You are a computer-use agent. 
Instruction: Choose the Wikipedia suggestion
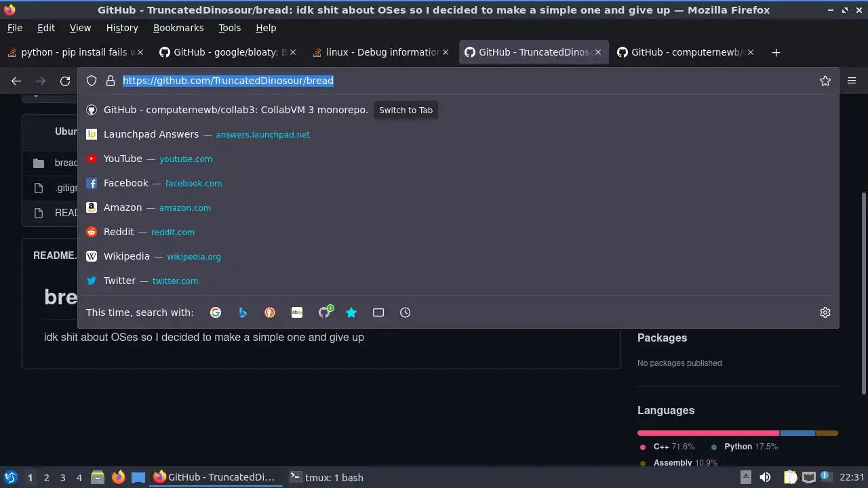[458, 256]
